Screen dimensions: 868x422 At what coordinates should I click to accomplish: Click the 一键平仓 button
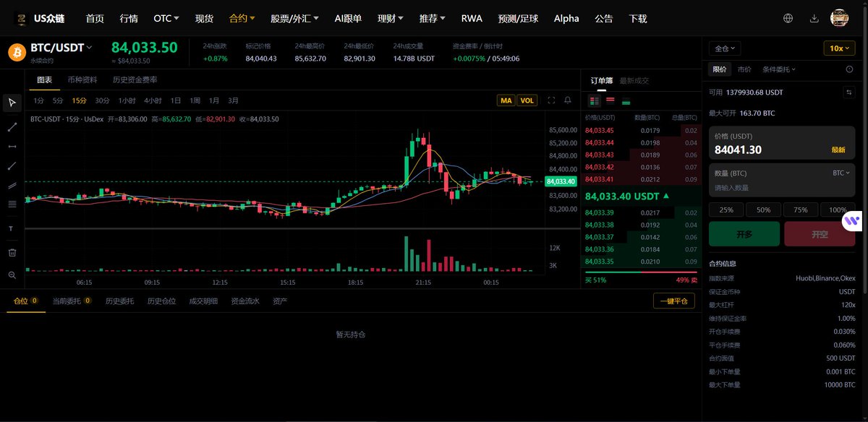click(674, 301)
